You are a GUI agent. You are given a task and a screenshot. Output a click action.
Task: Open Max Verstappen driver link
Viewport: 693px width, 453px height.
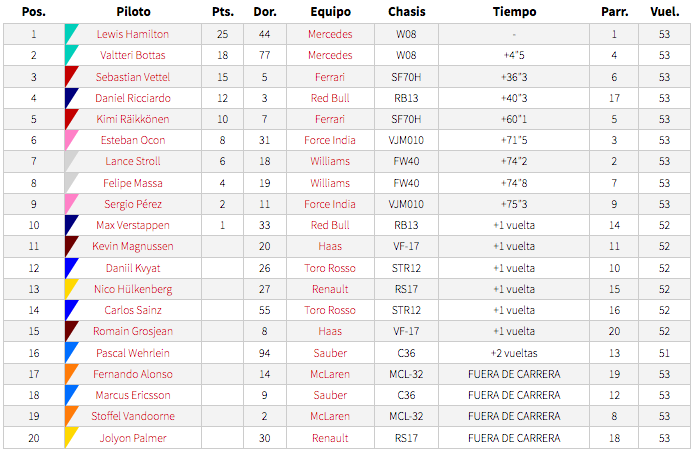tap(133, 225)
